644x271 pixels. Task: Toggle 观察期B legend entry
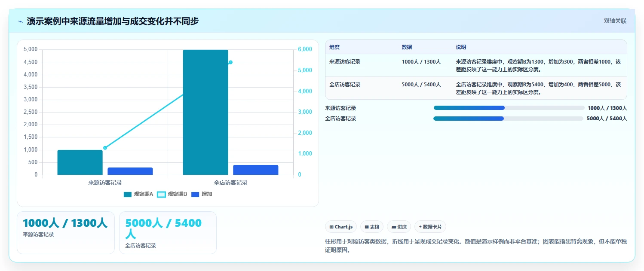172,194
